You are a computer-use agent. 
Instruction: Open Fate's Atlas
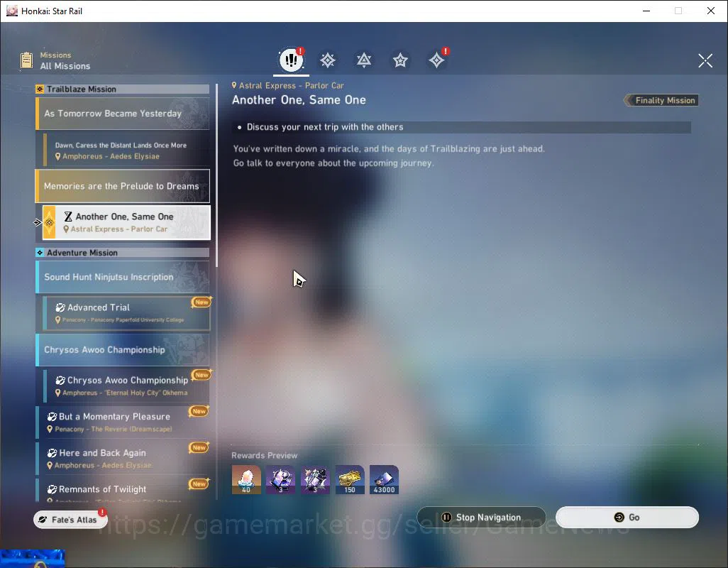[70, 520]
